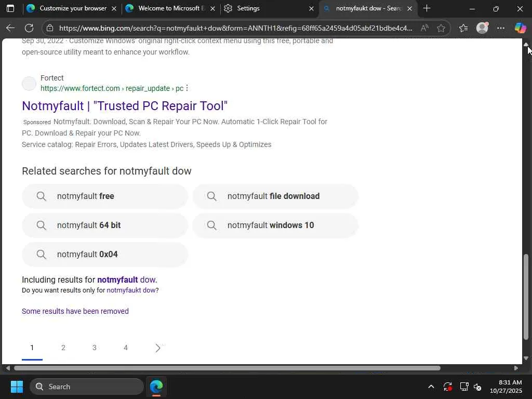Viewport: 532px width, 399px height.
Task: Open Microsoft Edge from the taskbar
Action: pos(156,387)
